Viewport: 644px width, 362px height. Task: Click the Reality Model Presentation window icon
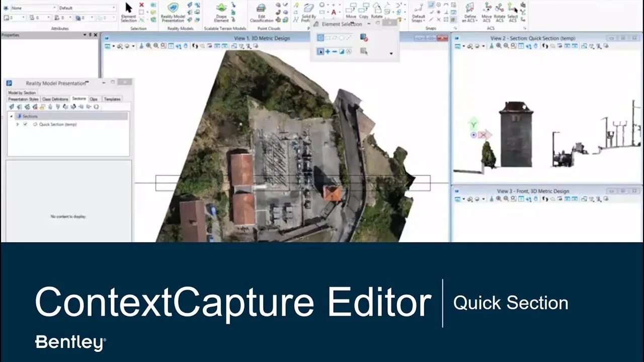9,83
